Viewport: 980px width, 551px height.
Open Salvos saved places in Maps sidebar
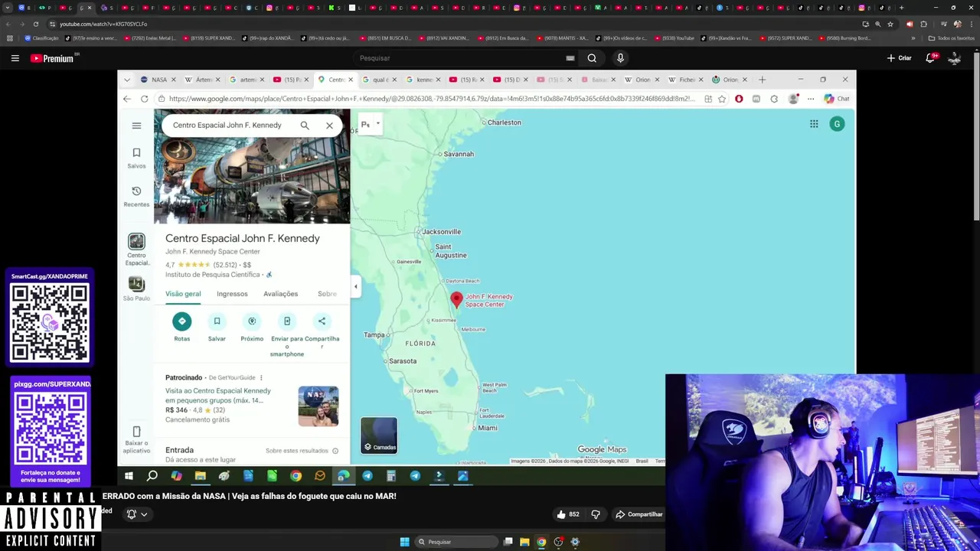tap(136, 158)
